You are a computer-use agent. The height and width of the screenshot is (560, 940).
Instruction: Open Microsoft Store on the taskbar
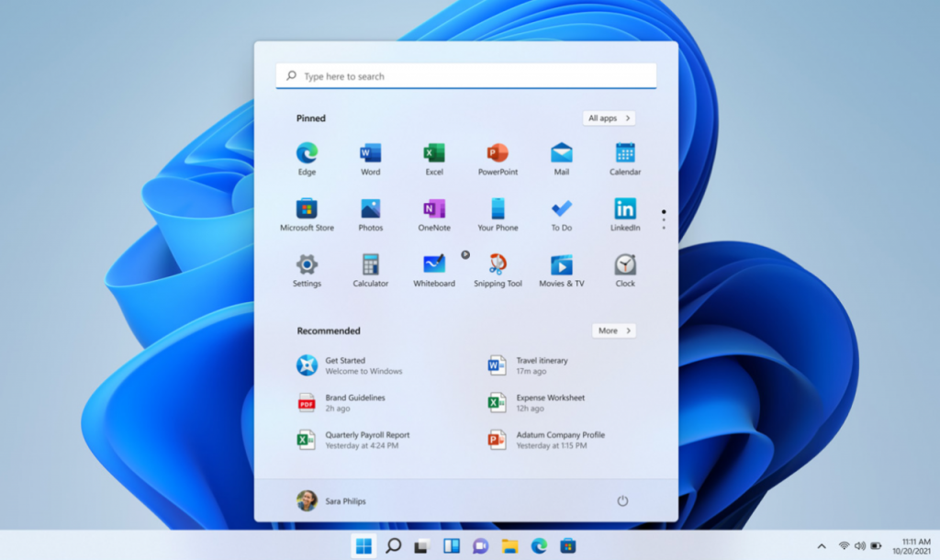567,545
